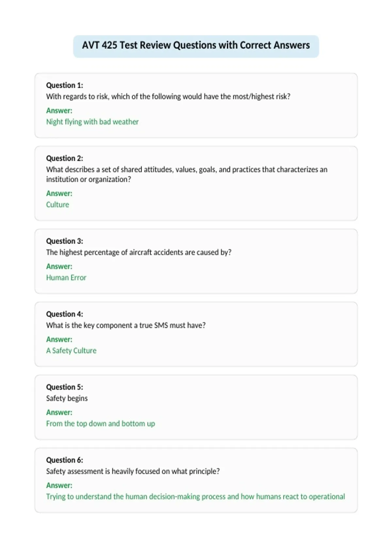The image size is (392, 556).
Task: Select the answer 'Human Error'
Action: [x=66, y=278]
